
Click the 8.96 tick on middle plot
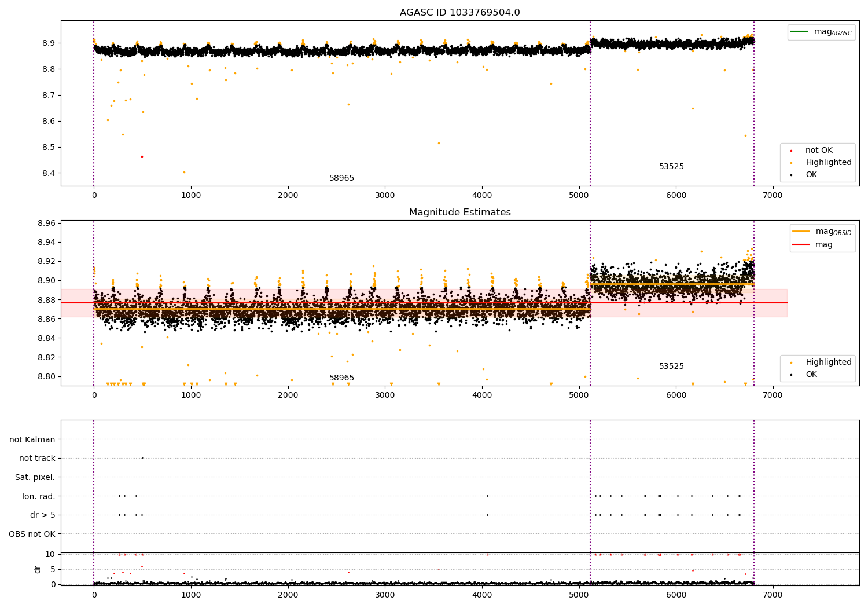coord(46,224)
